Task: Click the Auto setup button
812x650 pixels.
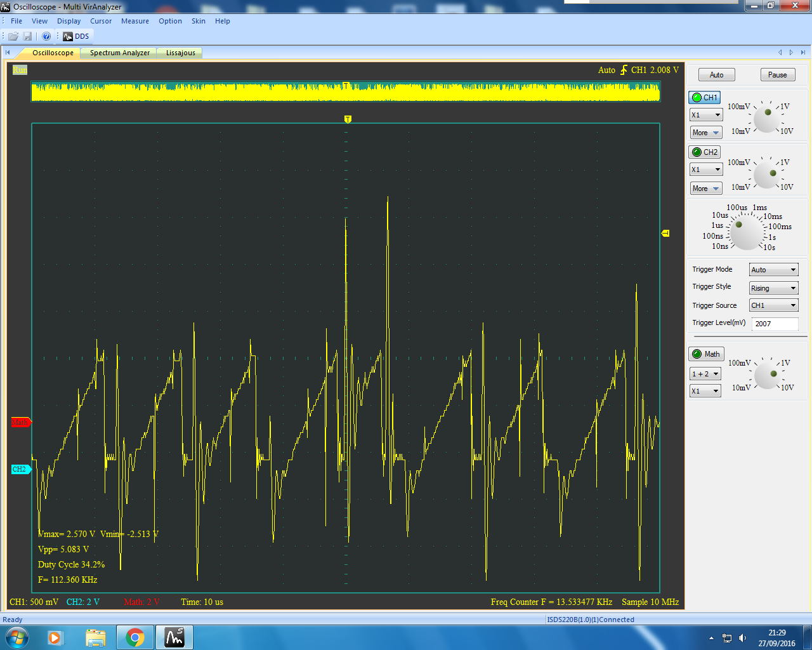Action: 716,75
